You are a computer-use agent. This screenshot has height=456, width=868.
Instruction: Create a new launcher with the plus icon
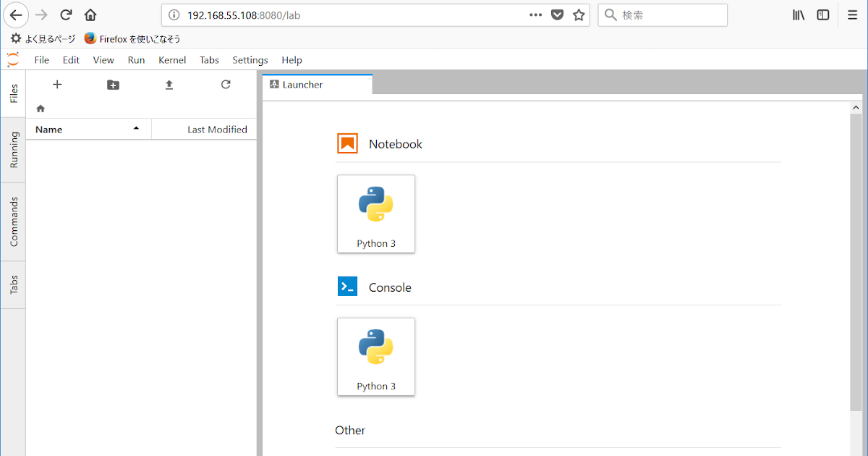[x=57, y=85]
